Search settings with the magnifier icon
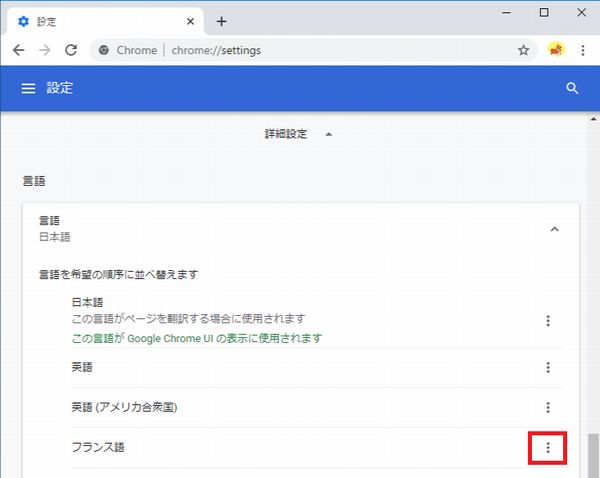600x478 pixels. pyautogui.click(x=572, y=88)
